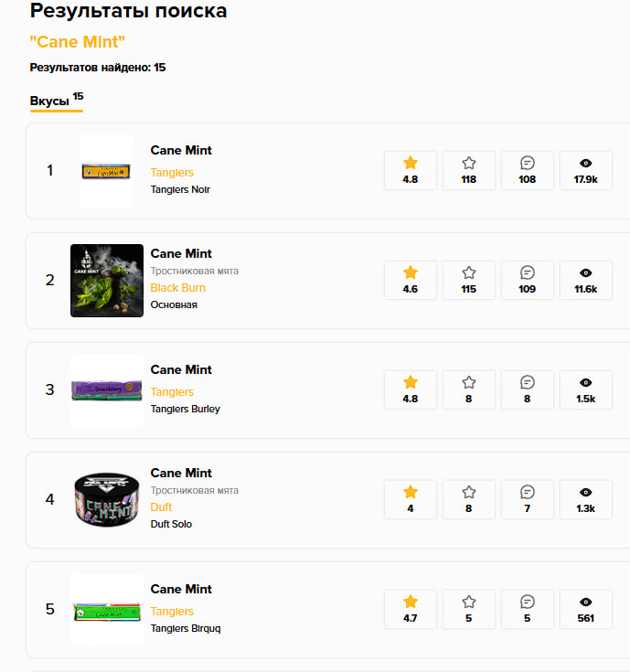Viewport: 630px width, 672px height.
Task: Click the views eye icon for Black Burn
Action: point(586,272)
